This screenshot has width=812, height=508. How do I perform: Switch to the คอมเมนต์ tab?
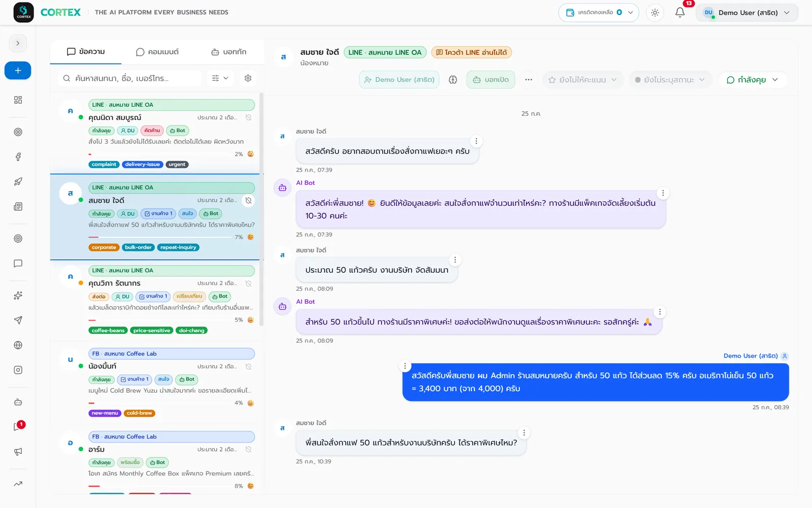click(157, 52)
